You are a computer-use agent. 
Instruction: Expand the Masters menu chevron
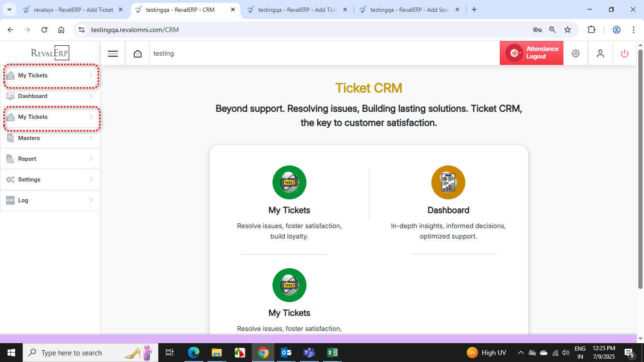[91, 138]
